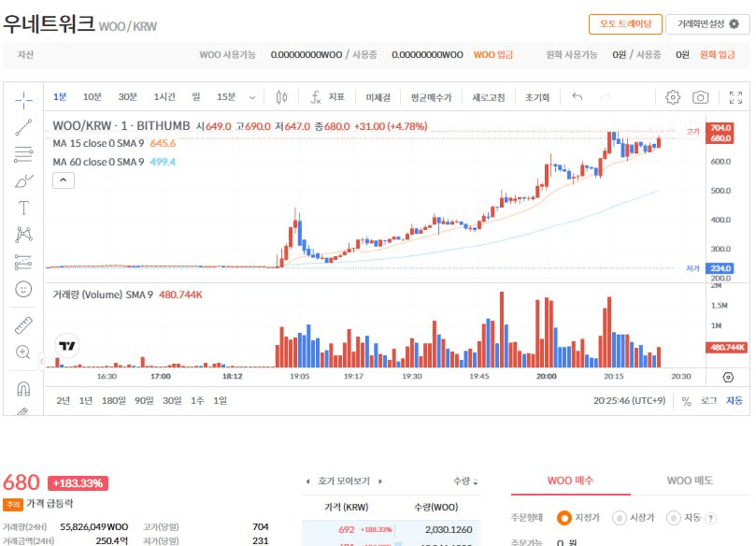Enter fullscreen chart mode
756x546 pixels.
pos(735,97)
